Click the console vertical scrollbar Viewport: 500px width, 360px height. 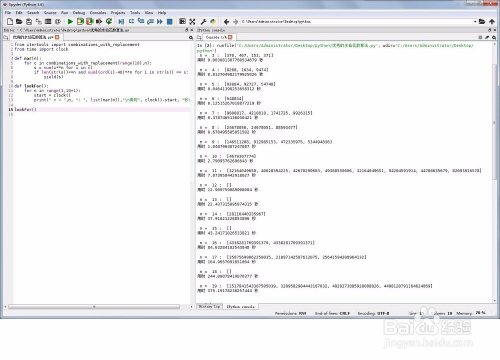coord(495,122)
